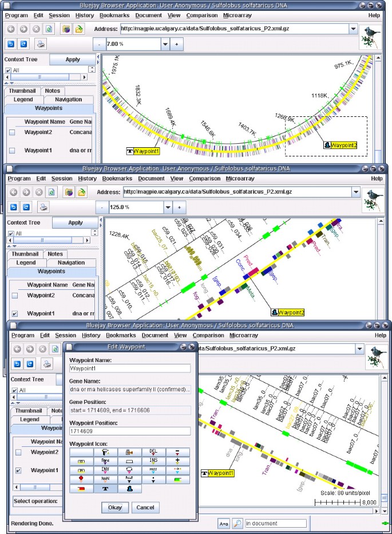The width and height of the screenshot is (392, 534).
Task: Click the Context Tree spinner in the 7.00% window
Action: (92, 69)
